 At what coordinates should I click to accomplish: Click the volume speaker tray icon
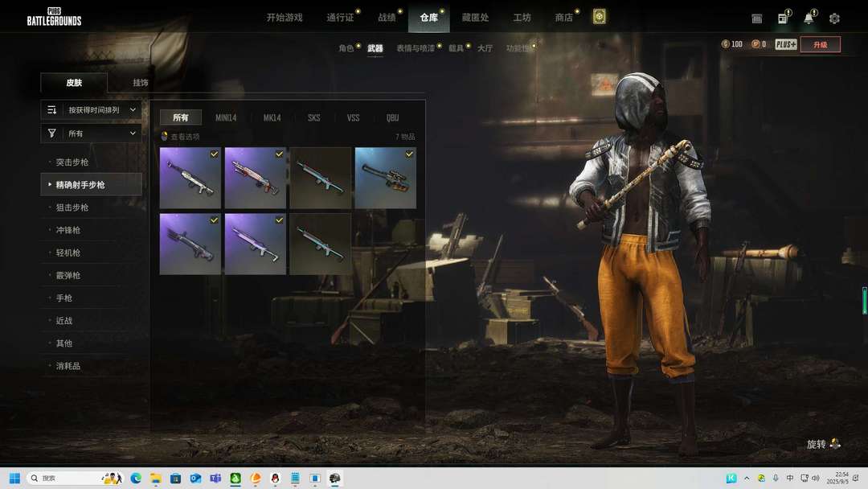coord(816,478)
